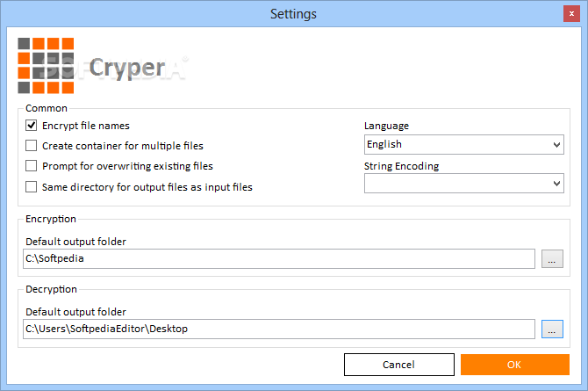The height and width of the screenshot is (391, 588).
Task: Click Decryption default output folder field
Action: pyautogui.click(x=279, y=329)
